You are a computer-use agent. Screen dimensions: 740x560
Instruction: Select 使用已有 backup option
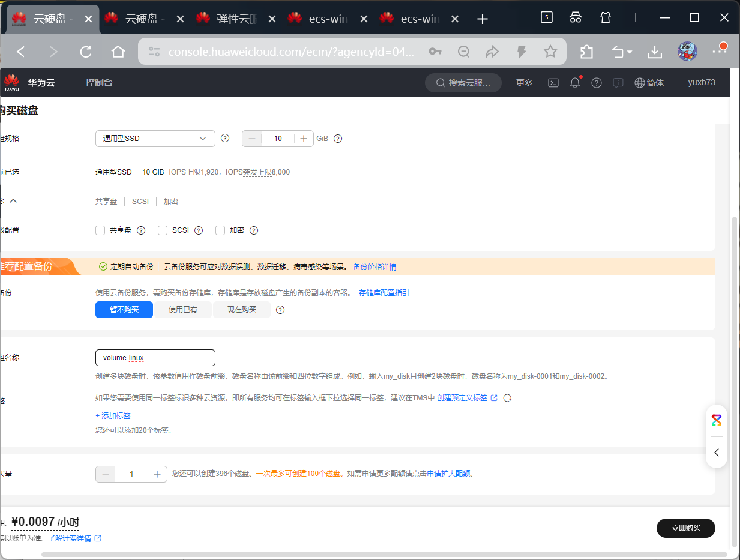pos(183,310)
